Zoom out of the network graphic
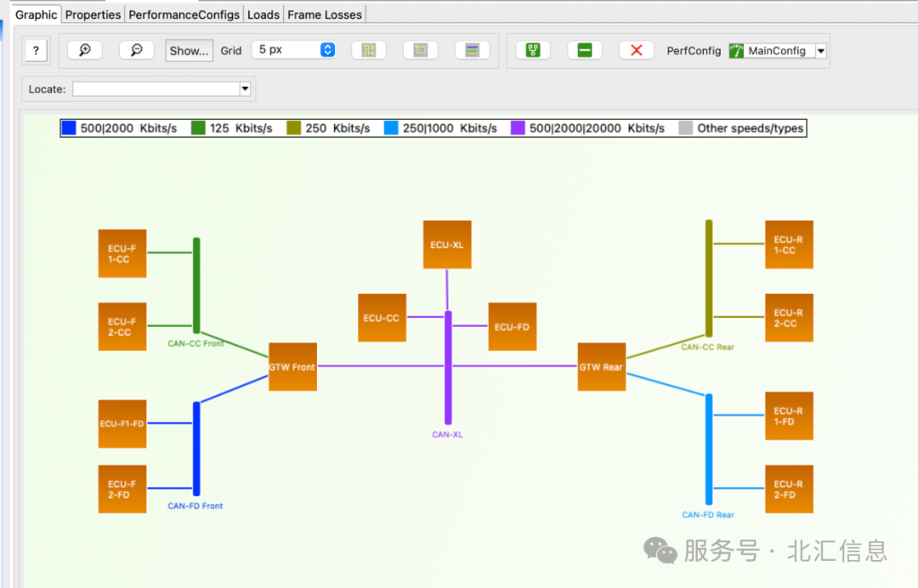 point(136,50)
